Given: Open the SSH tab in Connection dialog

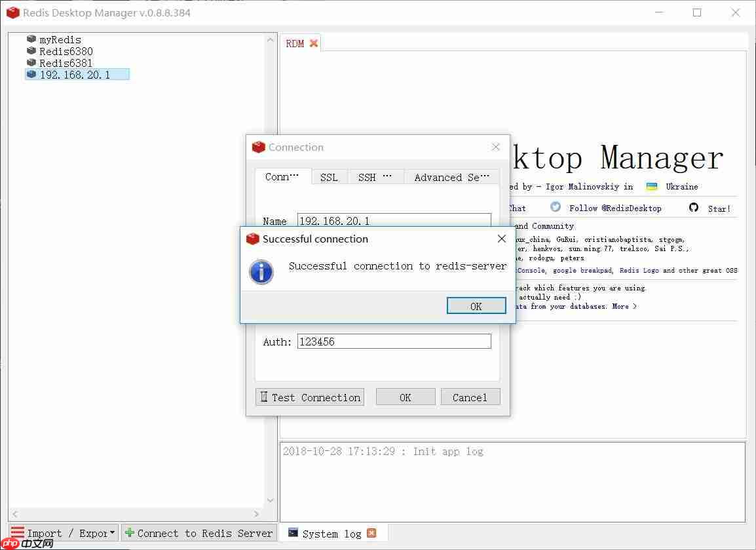Looking at the screenshot, I should click(375, 178).
